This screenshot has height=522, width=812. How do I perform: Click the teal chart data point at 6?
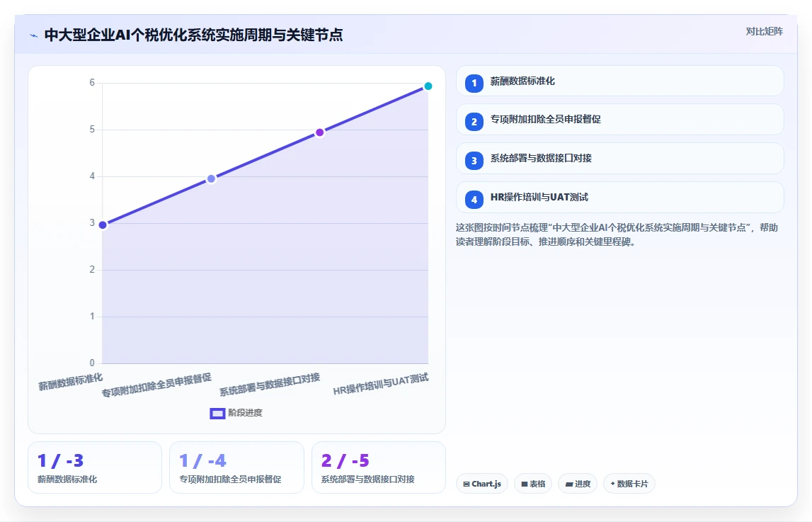coord(428,86)
